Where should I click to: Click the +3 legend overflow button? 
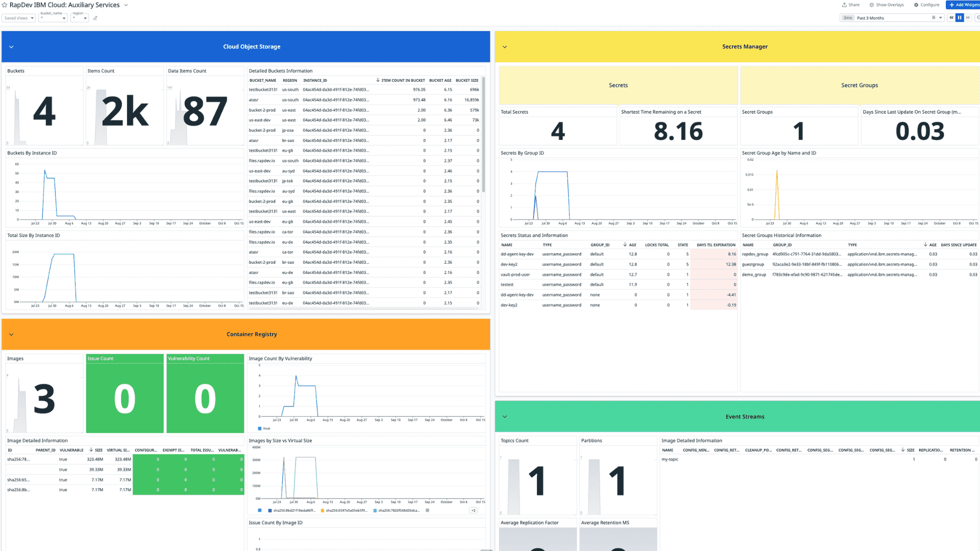coord(473,510)
